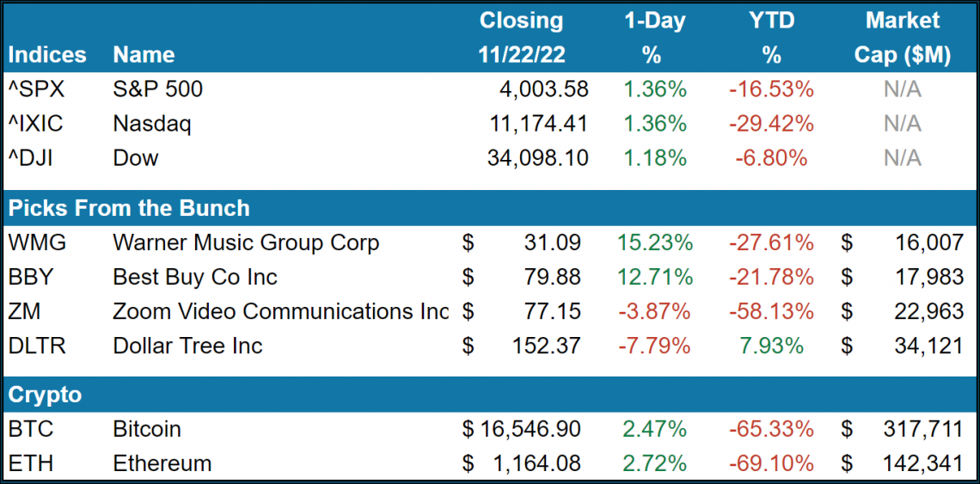Click the DLTR ticker cell

38,346
